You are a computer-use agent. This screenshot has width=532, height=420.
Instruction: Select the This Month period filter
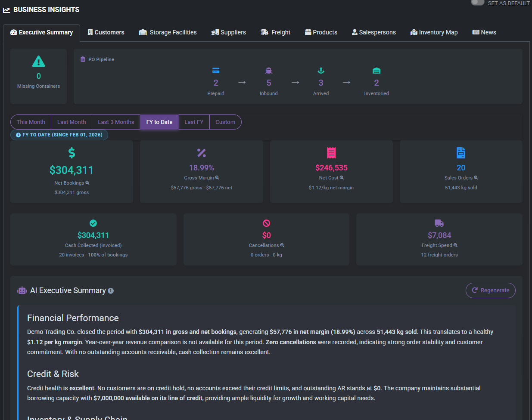(31, 122)
